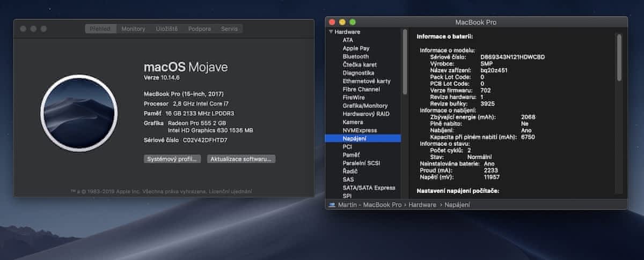644x260 pixels.
Task: Select Diagnostika in sidebar
Action: [x=358, y=73]
